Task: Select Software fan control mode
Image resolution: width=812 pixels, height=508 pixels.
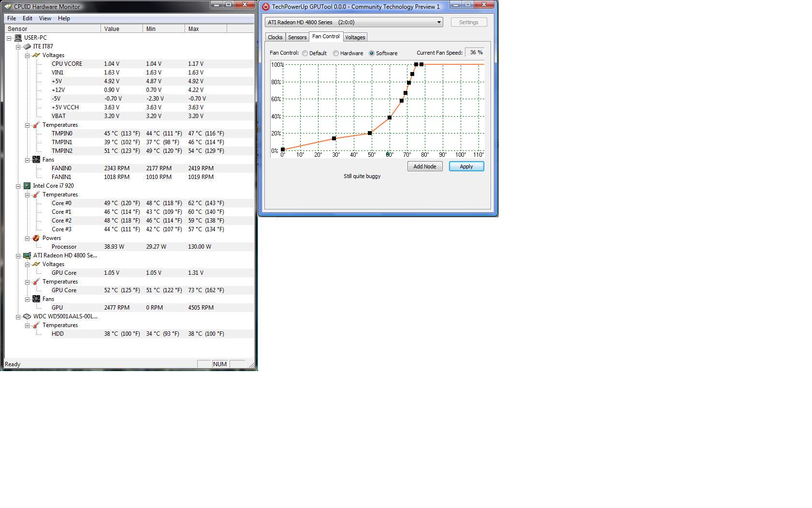Action: [x=372, y=53]
